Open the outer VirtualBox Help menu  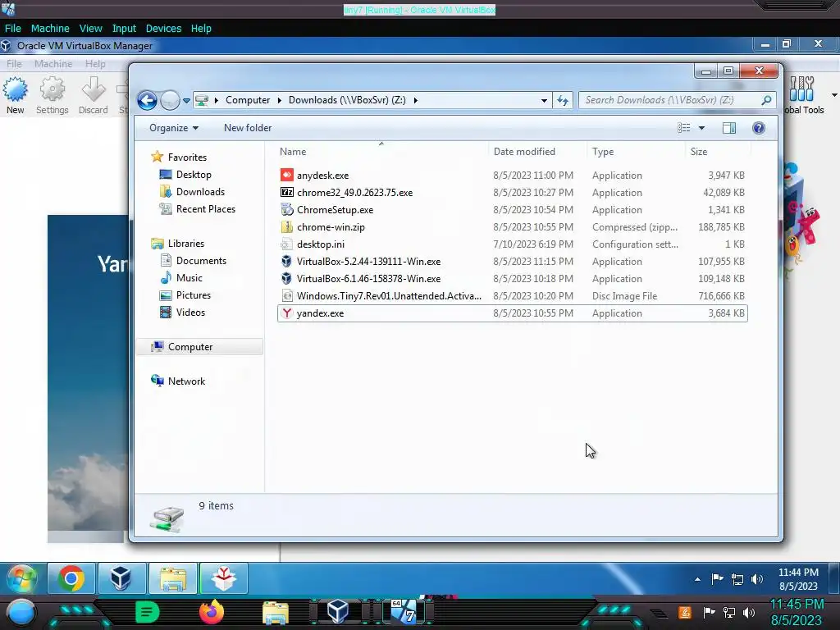pyautogui.click(x=201, y=29)
